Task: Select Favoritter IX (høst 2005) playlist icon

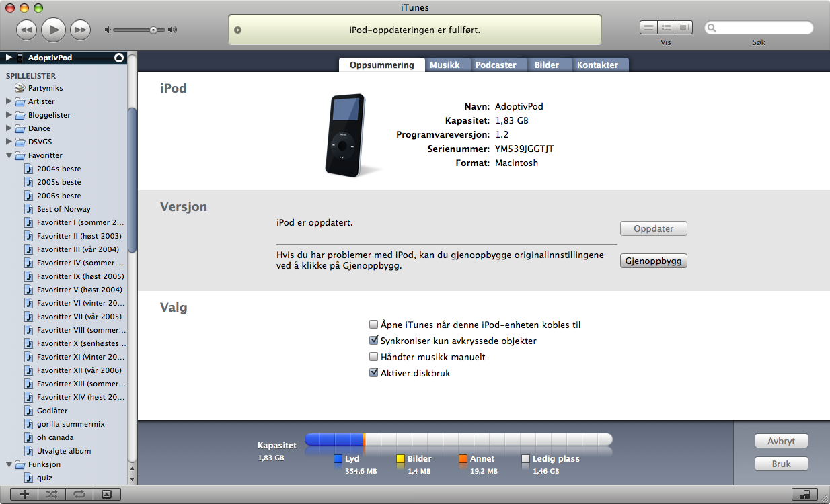Action: pos(29,276)
